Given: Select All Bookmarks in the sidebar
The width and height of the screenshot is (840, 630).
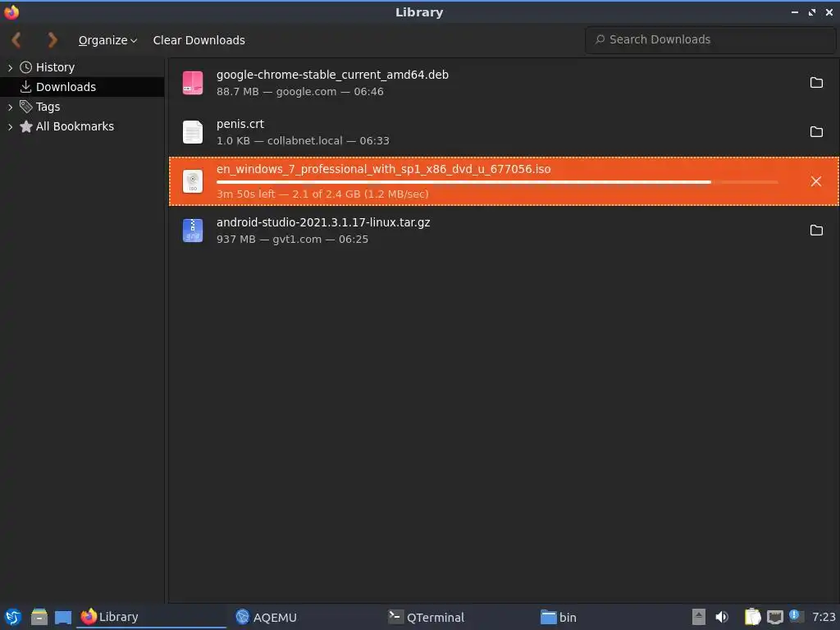Looking at the screenshot, I should (75, 126).
